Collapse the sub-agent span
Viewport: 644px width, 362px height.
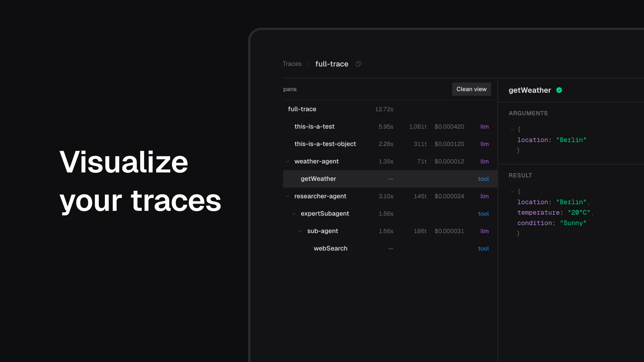pos(300,231)
